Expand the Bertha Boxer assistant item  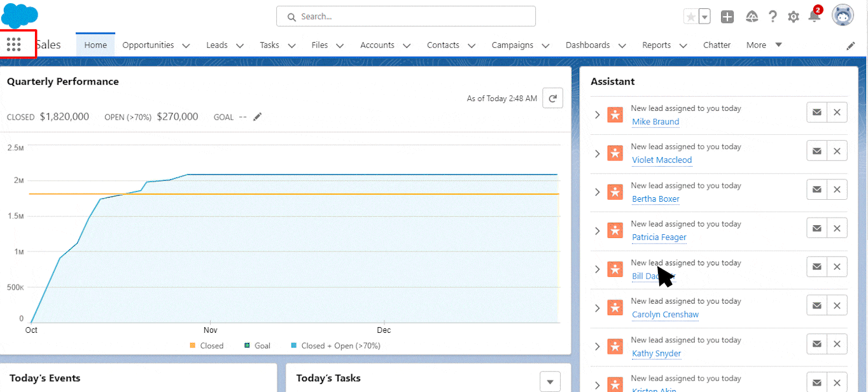pyautogui.click(x=597, y=192)
